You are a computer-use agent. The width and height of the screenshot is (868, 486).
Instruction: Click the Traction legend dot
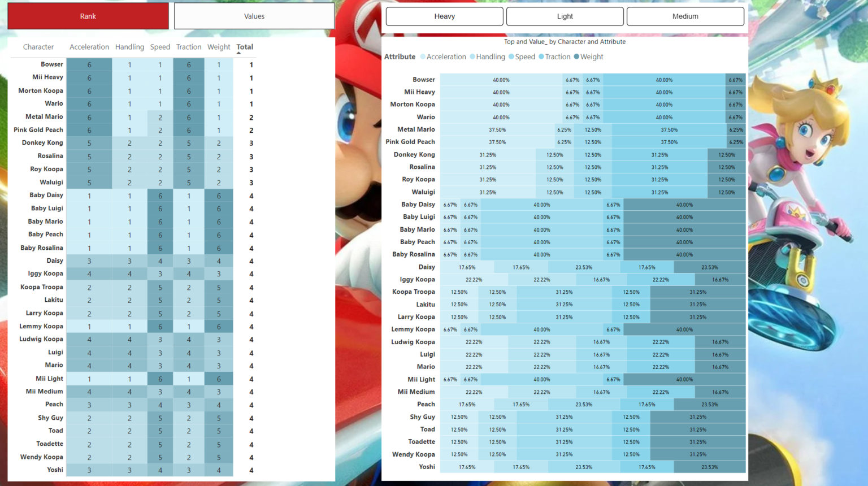(x=541, y=57)
